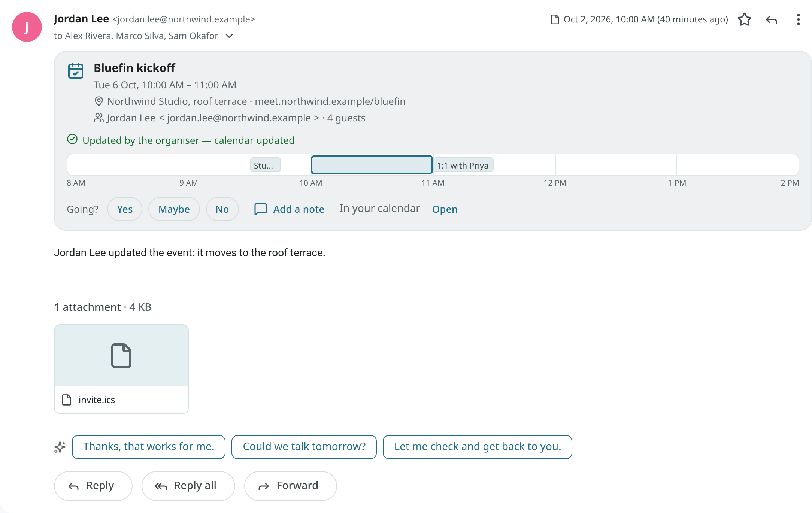
Task: Select the highlighted 10 AM event block
Action: [372, 165]
